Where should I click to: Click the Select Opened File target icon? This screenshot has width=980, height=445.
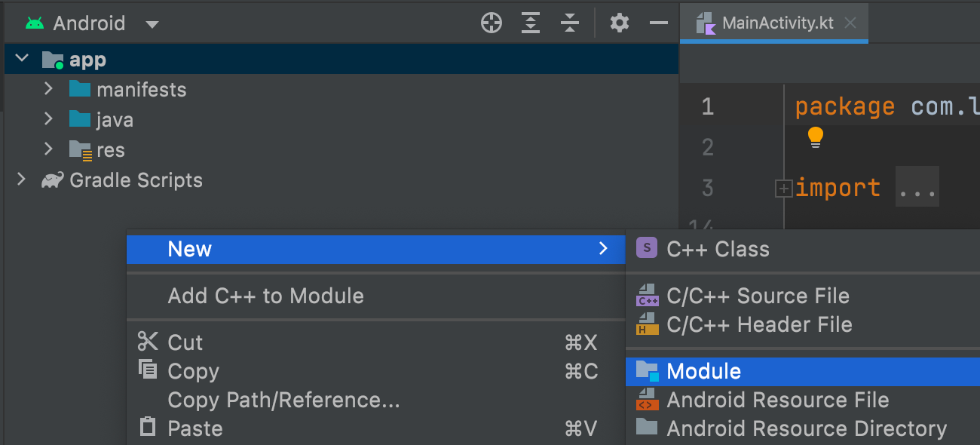pos(492,23)
